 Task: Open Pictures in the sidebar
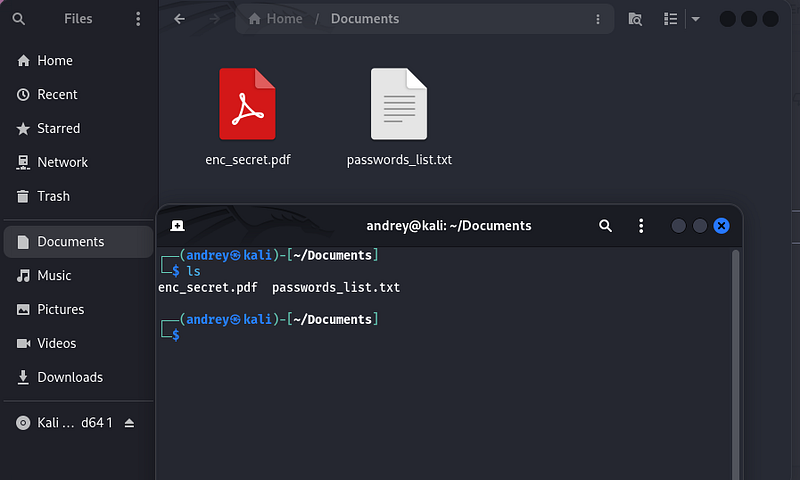coord(79,310)
